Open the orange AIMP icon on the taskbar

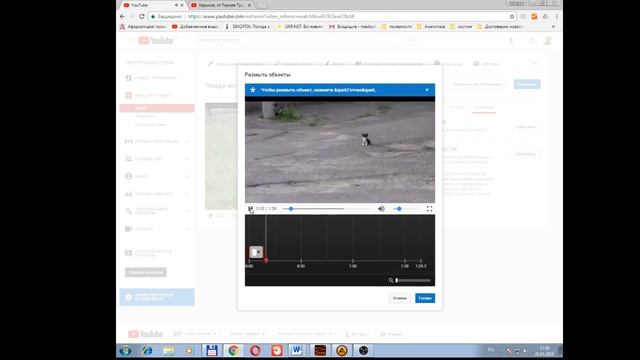coord(342,350)
